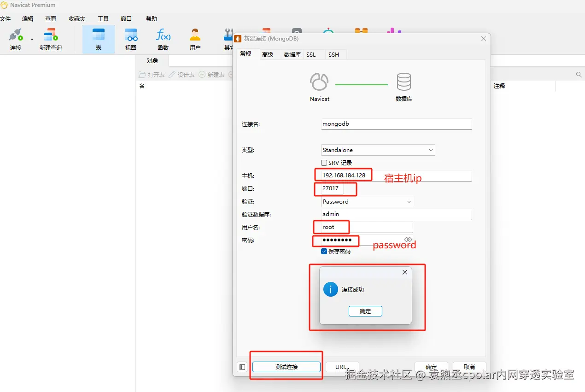Image resolution: width=585 pixels, height=392 pixels.
Task: Switch to the SSL tab
Action: pyautogui.click(x=311, y=54)
